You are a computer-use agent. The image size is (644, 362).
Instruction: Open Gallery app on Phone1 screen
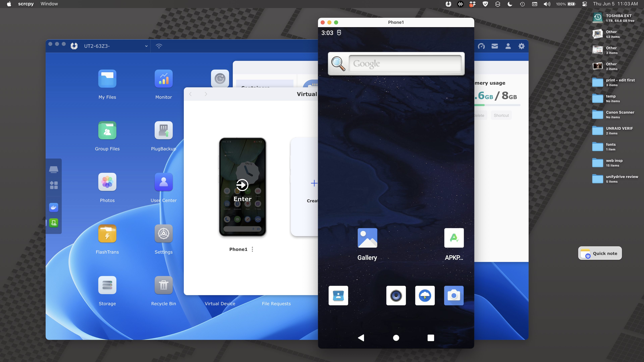367,238
